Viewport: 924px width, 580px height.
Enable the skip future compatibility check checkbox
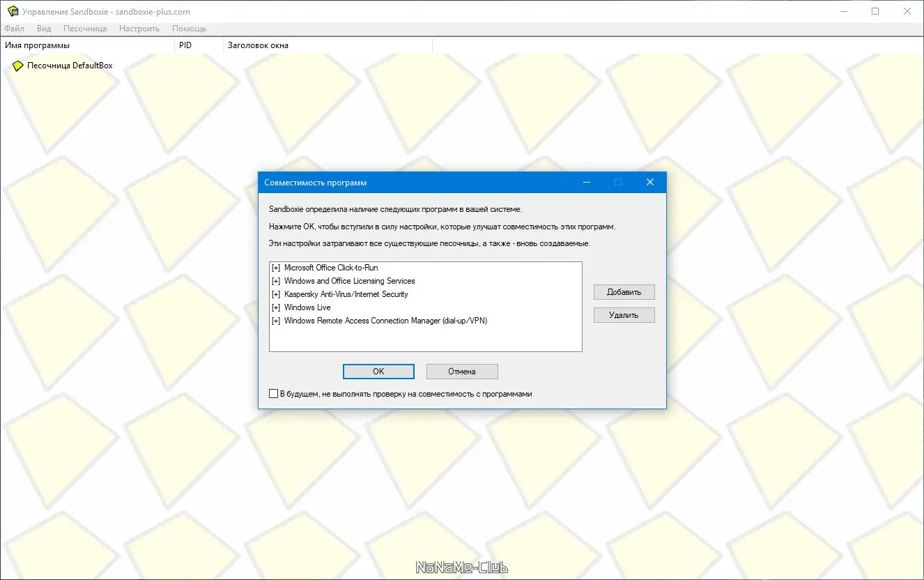(273, 394)
